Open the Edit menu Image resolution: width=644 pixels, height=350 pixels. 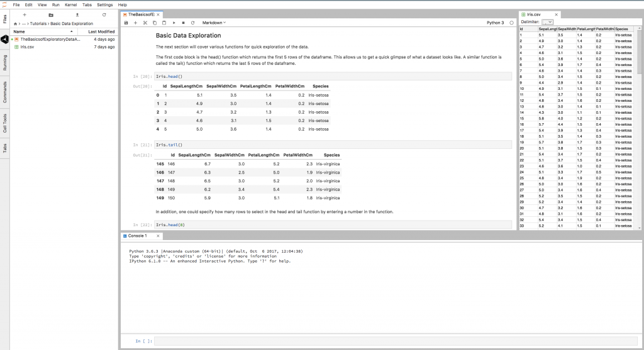click(28, 5)
